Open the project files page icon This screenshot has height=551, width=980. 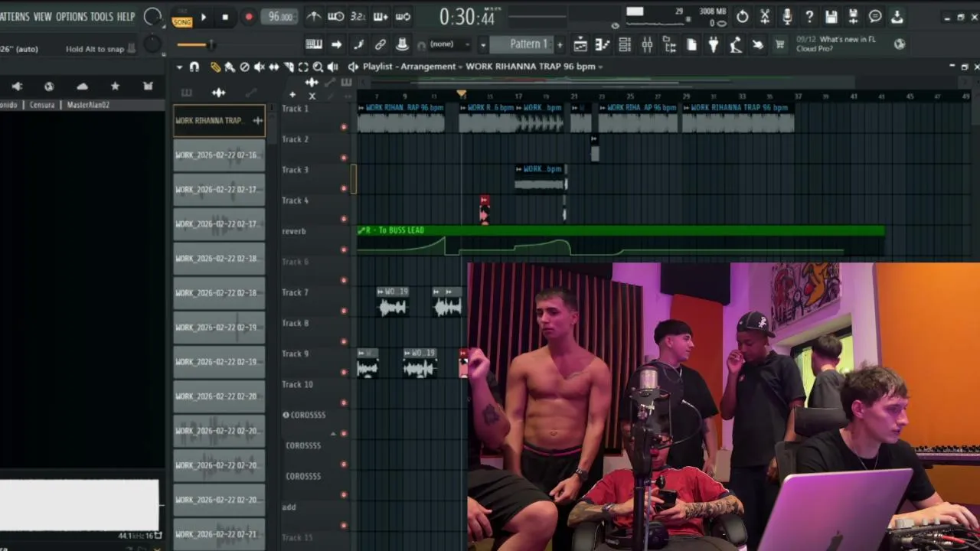(x=691, y=45)
